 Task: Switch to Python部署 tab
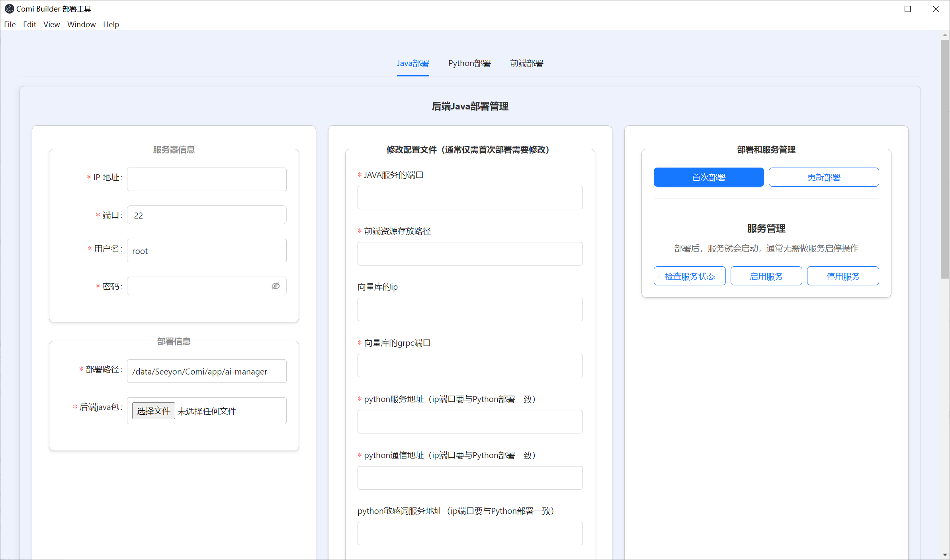pos(469,63)
